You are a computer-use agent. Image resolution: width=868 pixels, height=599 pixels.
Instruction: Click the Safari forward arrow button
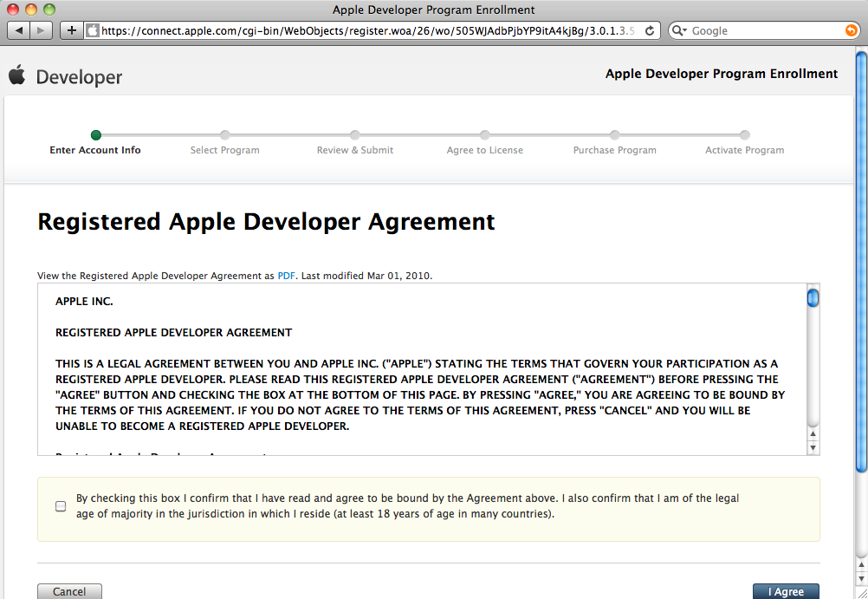click(x=42, y=30)
